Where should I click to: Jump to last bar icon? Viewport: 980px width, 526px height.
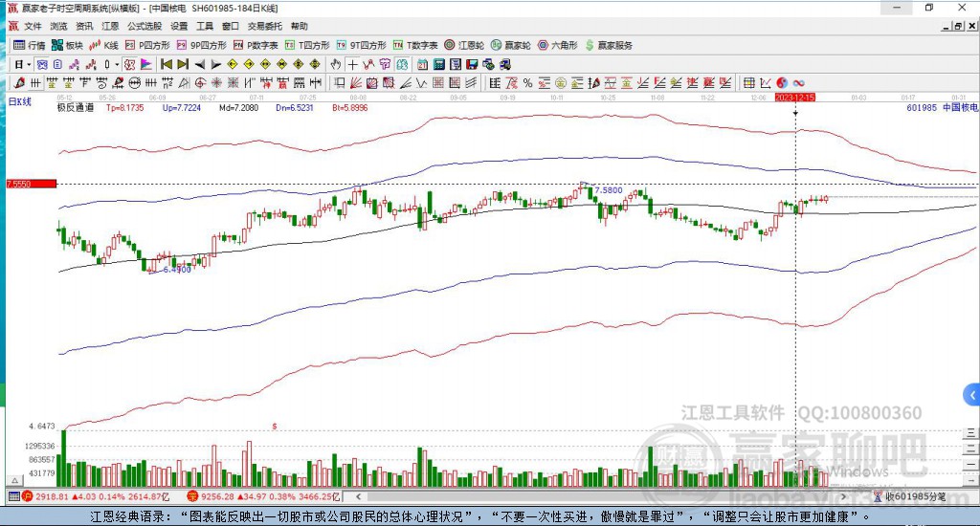pyautogui.click(x=183, y=64)
